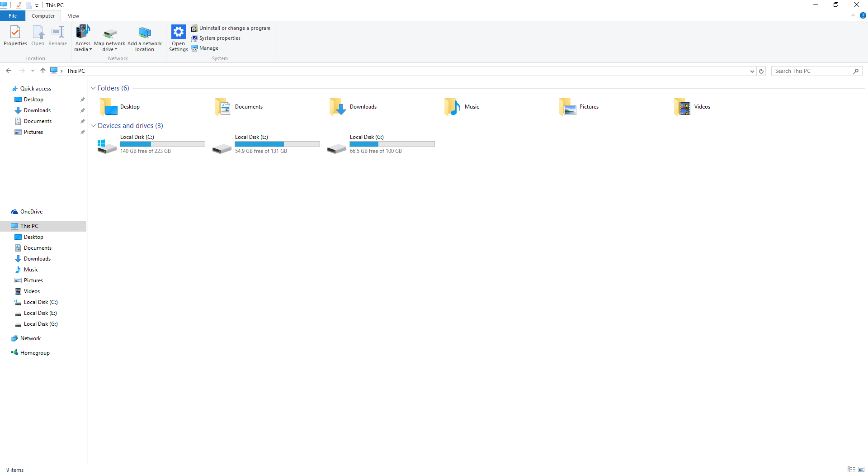Switch to the Computer ribbon tab
The height and width of the screenshot is (475, 868).
point(43,16)
